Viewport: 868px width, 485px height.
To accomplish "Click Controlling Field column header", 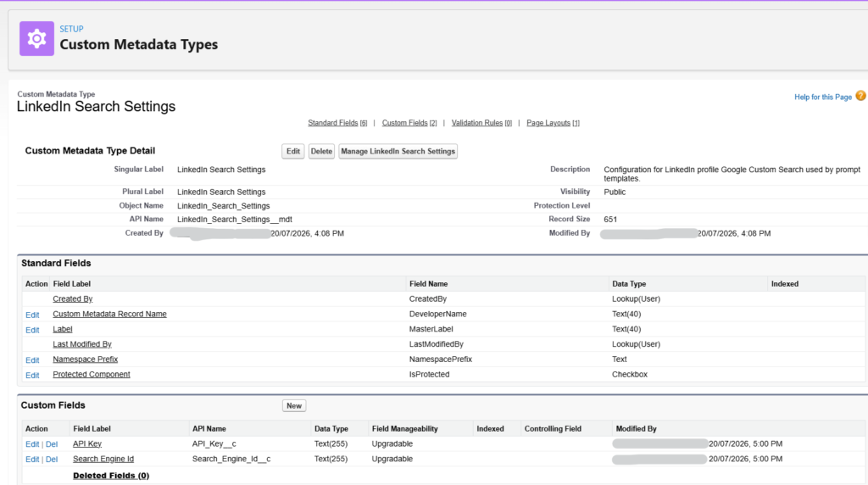I will [553, 429].
